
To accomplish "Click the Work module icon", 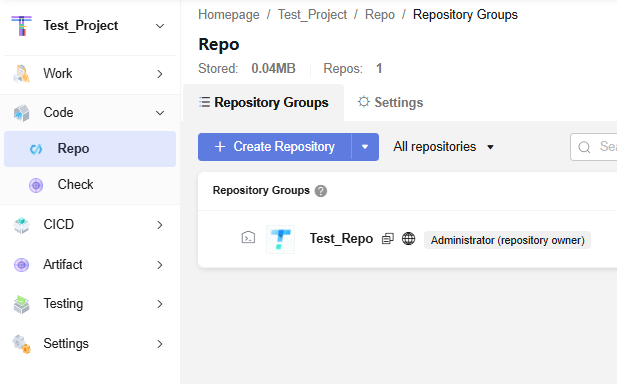I will [22, 74].
